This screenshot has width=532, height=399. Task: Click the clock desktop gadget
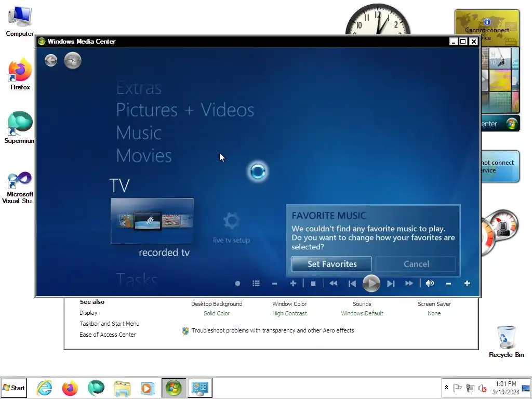click(378, 19)
